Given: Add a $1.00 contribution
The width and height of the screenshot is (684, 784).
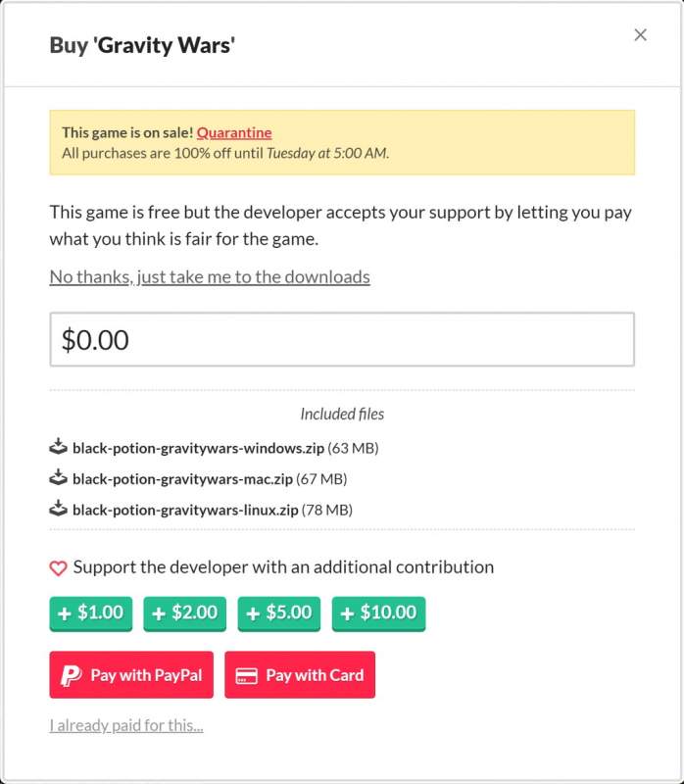Looking at the screenshot, I should pos(91,613).
